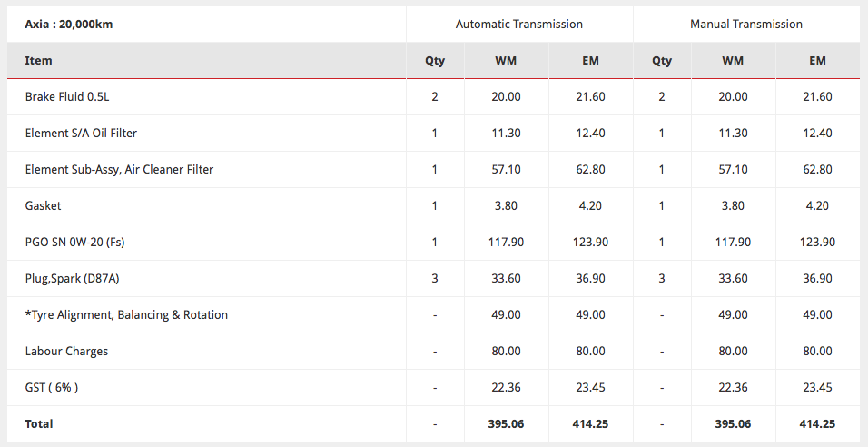868x447 pixels.
Task: Click the Gasket item name
Action: click(44, 206)
